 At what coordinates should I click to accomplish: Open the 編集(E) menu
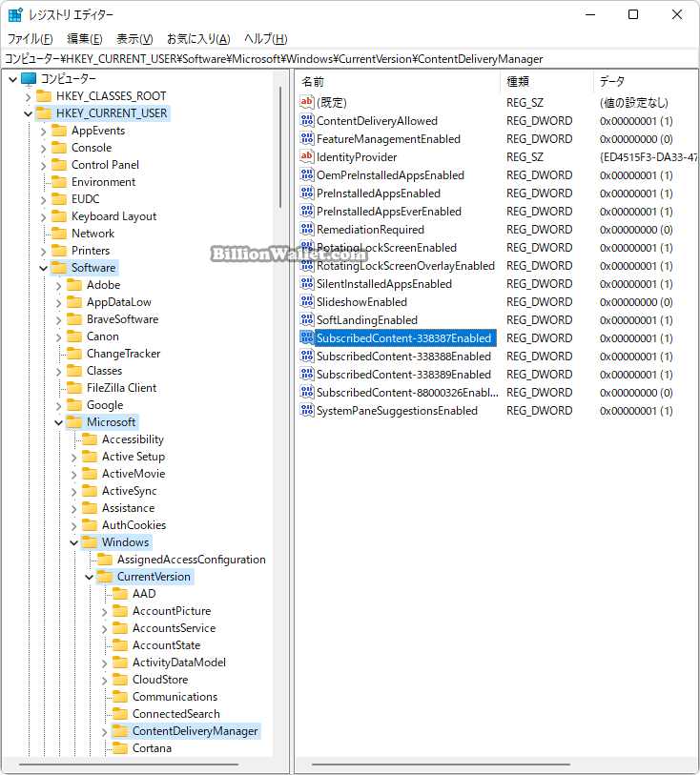[x=85, y=38]
